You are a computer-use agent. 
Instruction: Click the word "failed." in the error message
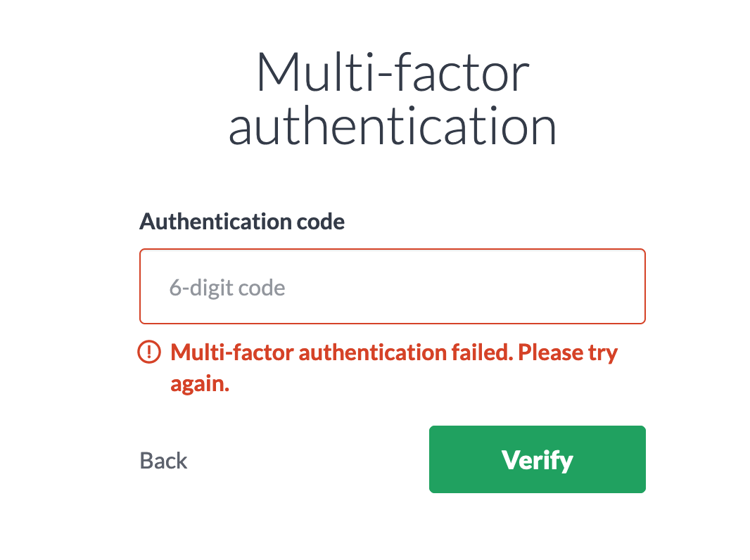point(482,352)
